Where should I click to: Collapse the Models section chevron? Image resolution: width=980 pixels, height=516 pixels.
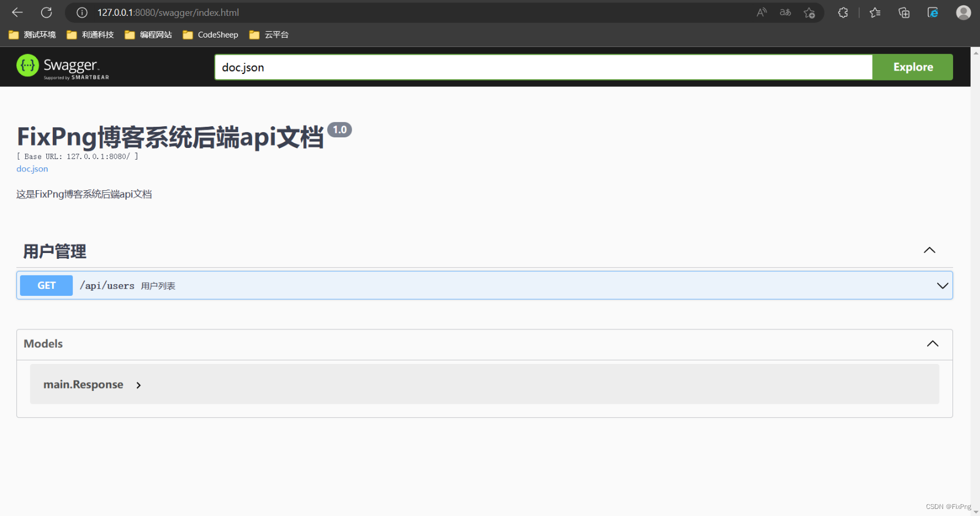click(x=932, y=343)
